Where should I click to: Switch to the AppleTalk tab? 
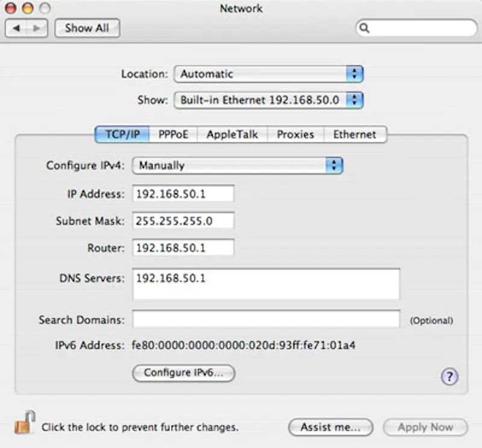tap(231, 134)
